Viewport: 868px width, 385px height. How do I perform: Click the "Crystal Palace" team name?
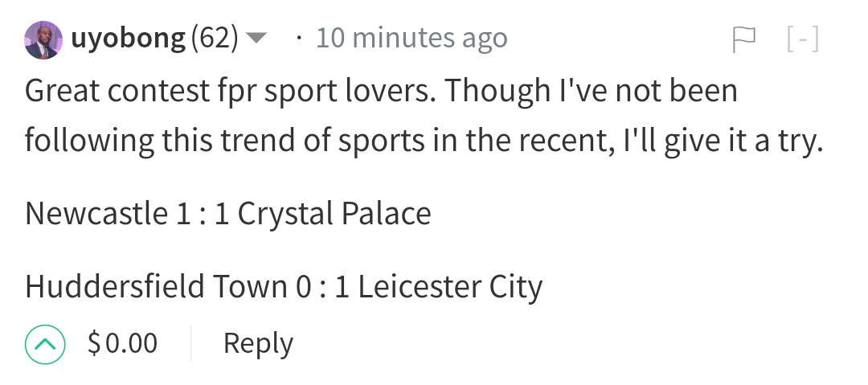[x=334, y=214]
